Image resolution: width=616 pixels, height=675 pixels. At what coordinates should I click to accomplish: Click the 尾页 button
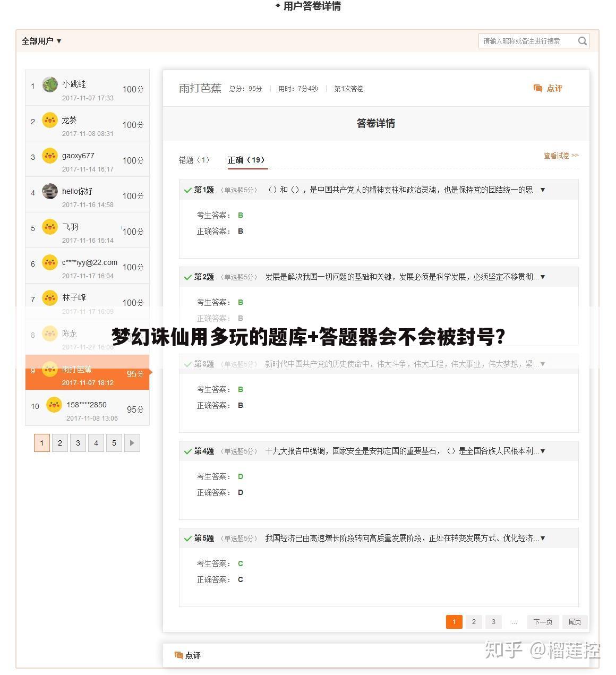575,622
